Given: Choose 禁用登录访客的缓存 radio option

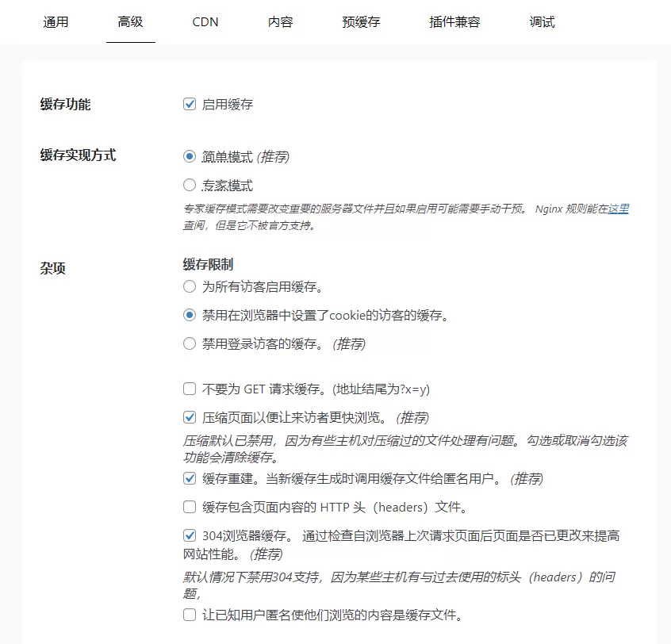Looking at the screenshot, I should point(190,343).
